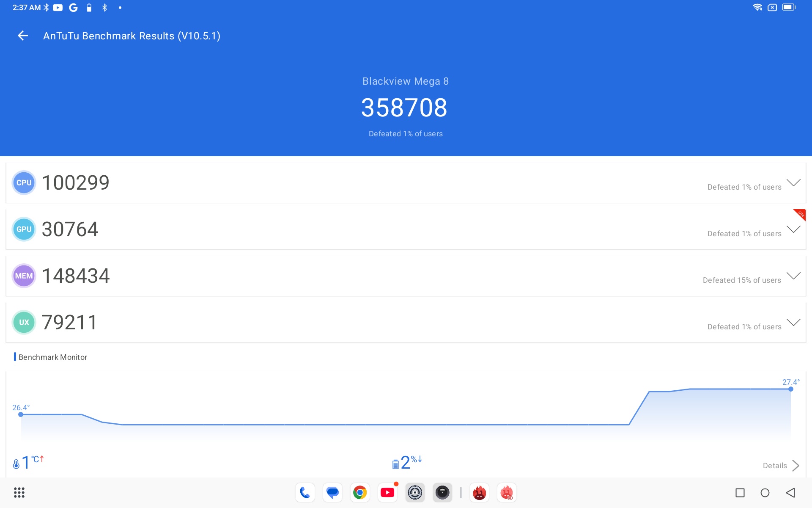Click the GPU score badge icon
Viewport: 812px width, 508px height.
(24, 229)
